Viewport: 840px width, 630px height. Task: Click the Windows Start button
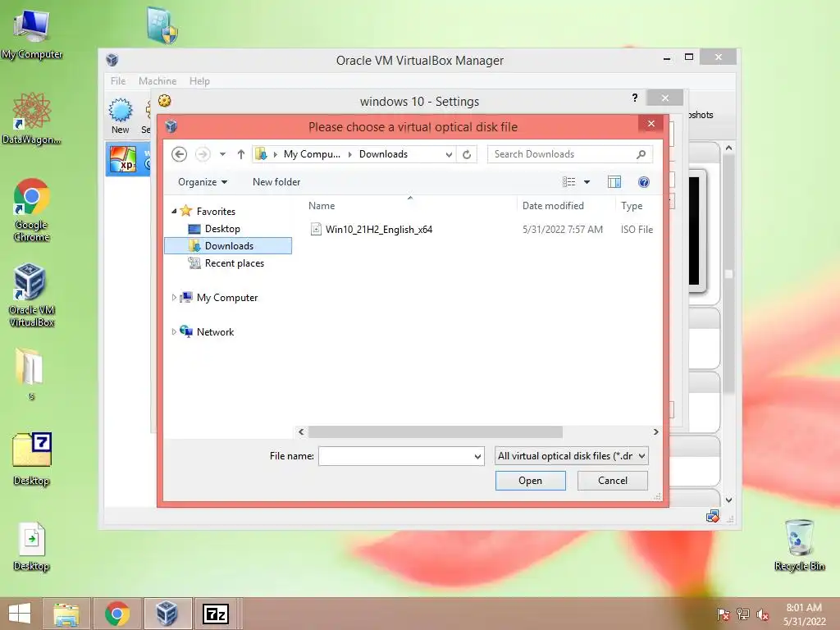(x=20, y=614)
